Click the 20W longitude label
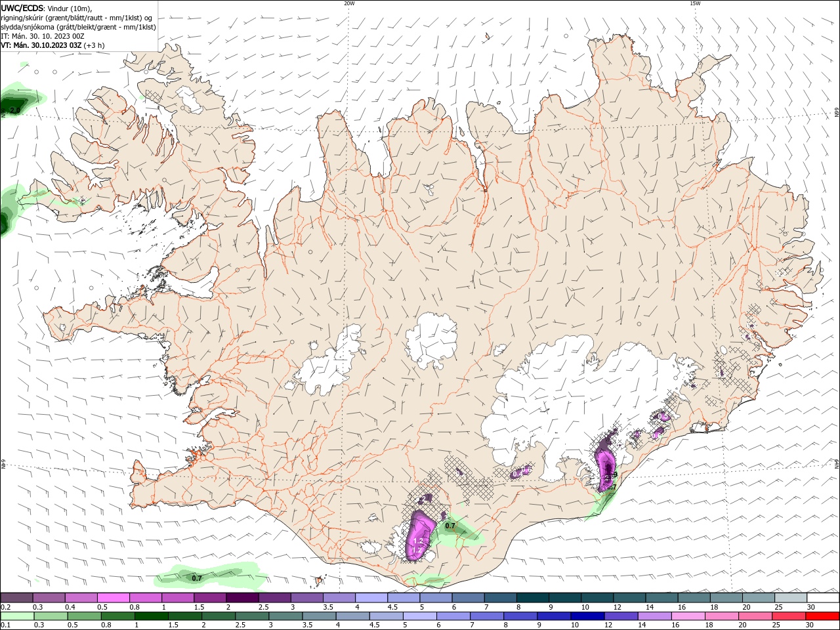 point(349,3)
